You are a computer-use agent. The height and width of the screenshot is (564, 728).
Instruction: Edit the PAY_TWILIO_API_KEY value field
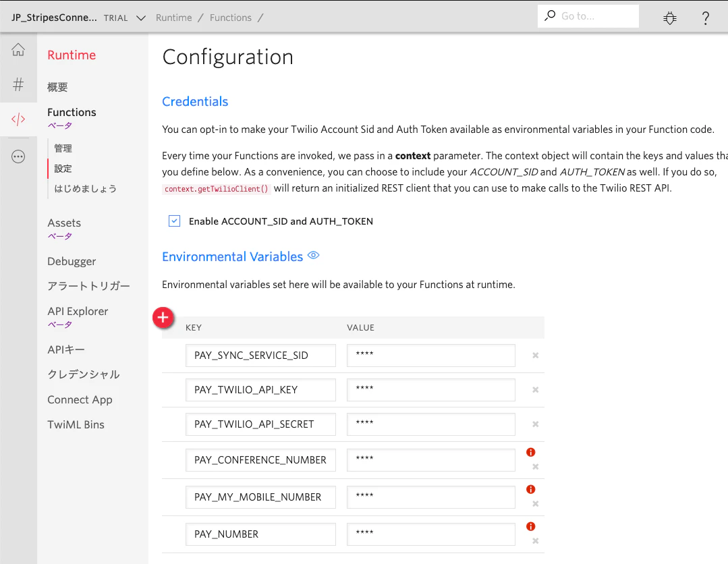click(x=431, y=390)
